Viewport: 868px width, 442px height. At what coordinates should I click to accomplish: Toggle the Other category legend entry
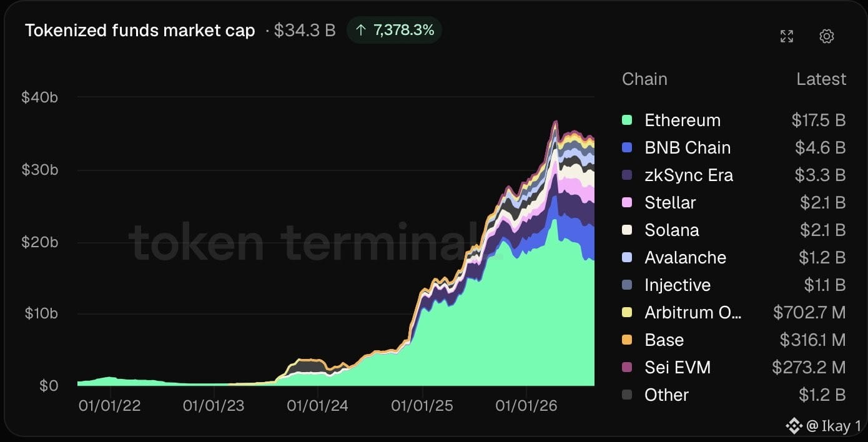(734, 395)
